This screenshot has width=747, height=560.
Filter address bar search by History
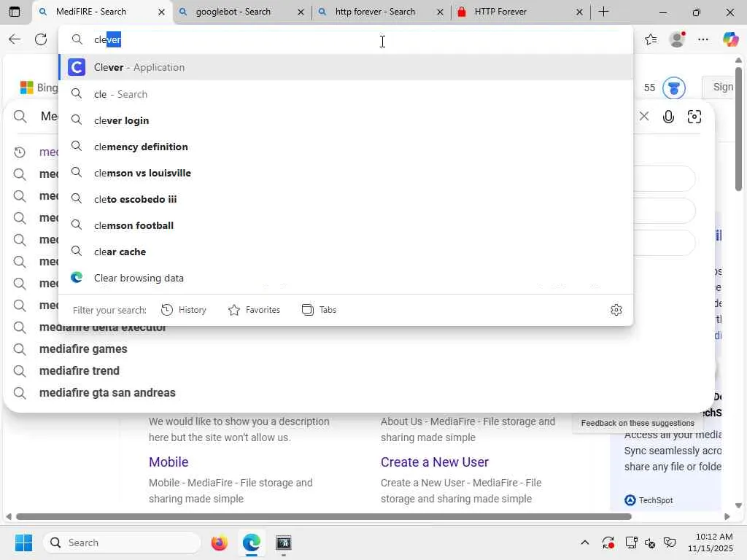184,310
